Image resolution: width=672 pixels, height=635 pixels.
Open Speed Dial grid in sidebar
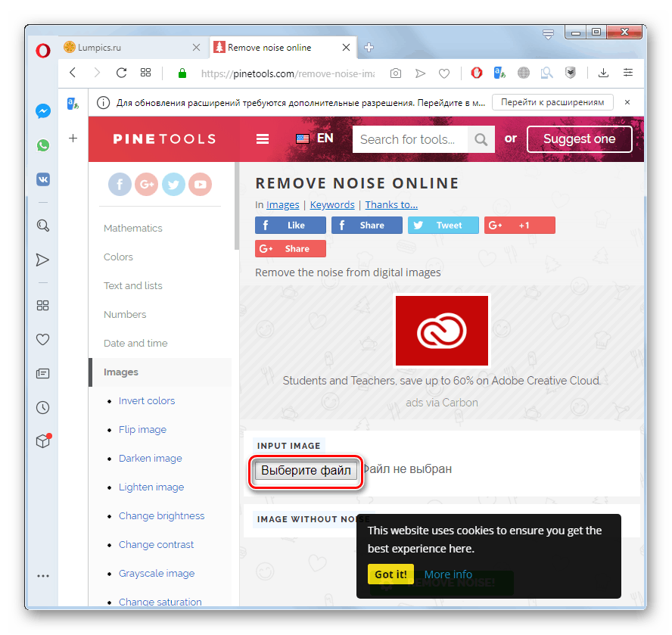(x=42, y=305)
